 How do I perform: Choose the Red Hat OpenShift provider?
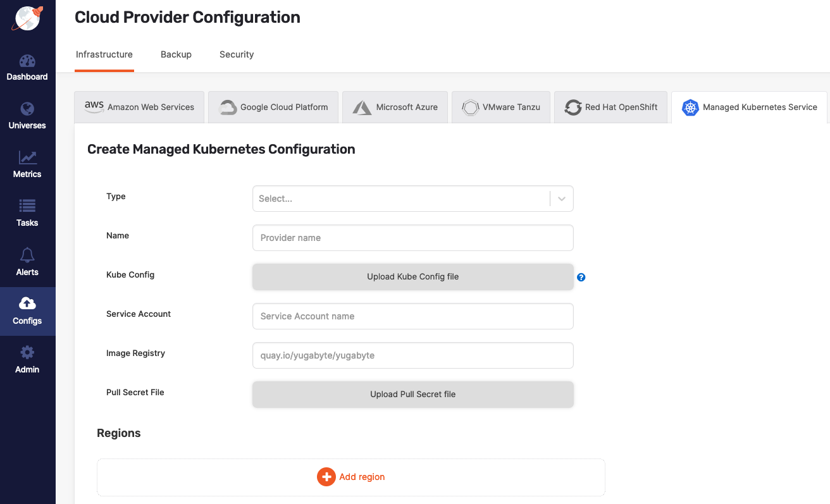click(610, 107)
